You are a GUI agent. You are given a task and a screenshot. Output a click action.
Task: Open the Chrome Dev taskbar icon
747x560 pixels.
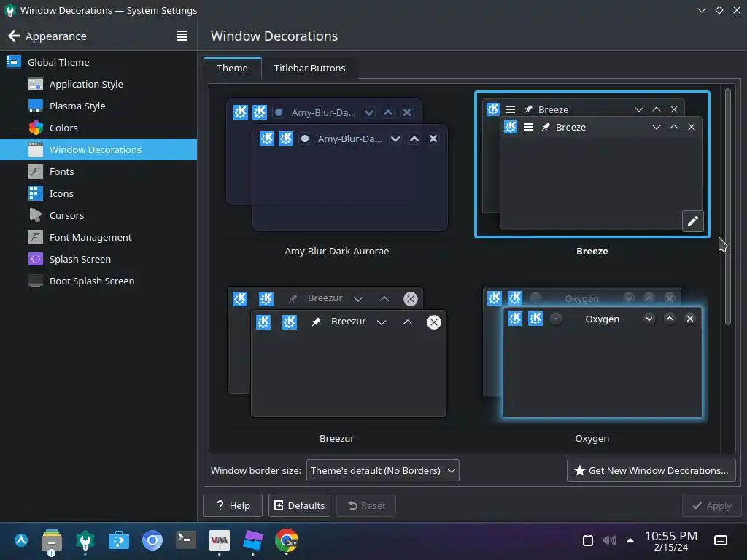pos(286,540)
